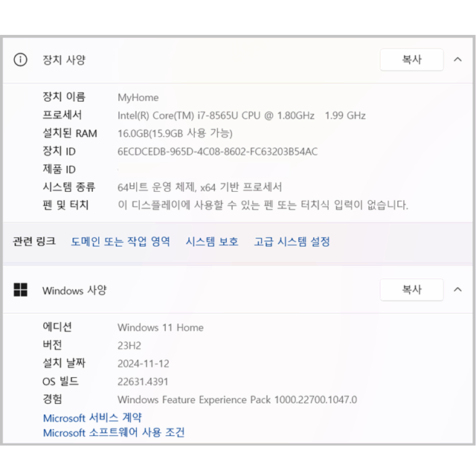Collapse the 장치 사양 section chevron

(x=457, y=59)
